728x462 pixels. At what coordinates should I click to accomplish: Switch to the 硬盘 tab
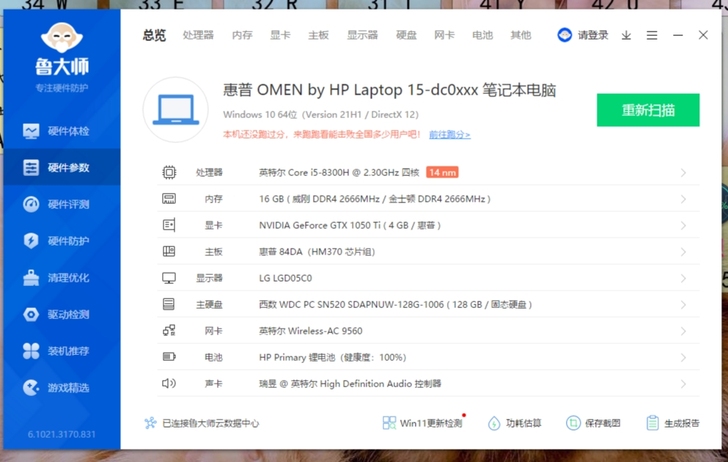tap(406, 35)
